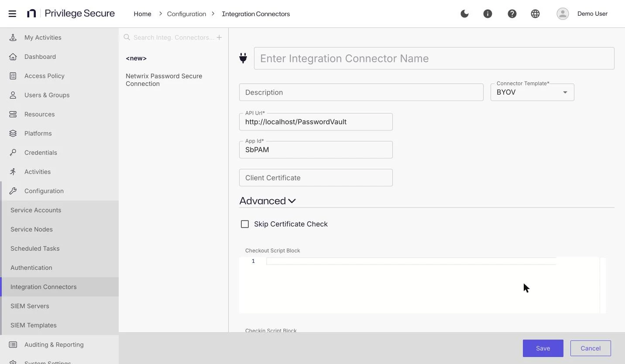Viewport: 625px width, 364px height.
Task: Cancel the connector creation
Action: click(591, 348)
